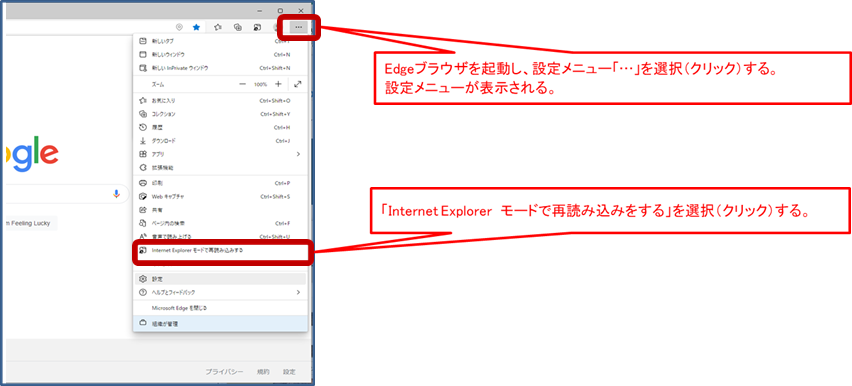
Task: Zoom in with the plus button
Action: tap(278, 84)
